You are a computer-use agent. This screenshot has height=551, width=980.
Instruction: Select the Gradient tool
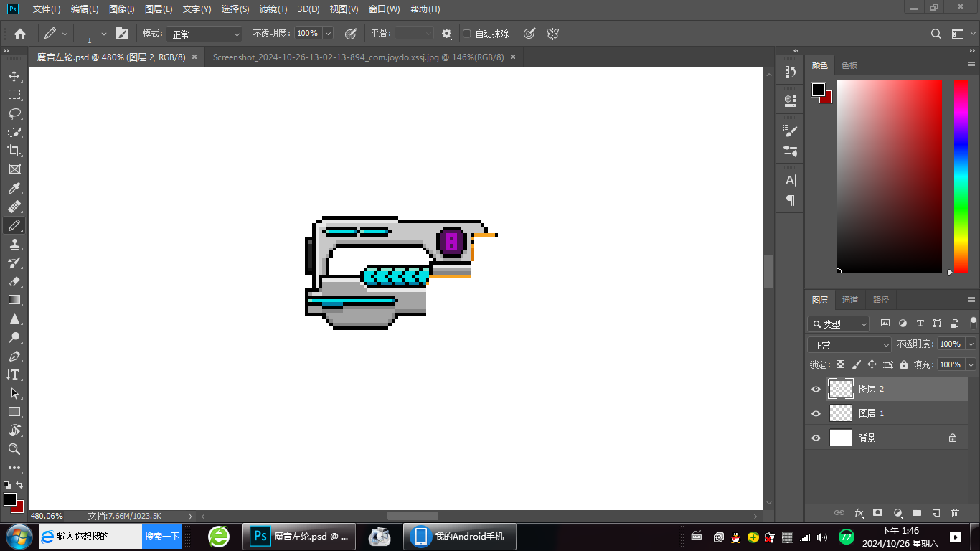(x=14, y=300)
